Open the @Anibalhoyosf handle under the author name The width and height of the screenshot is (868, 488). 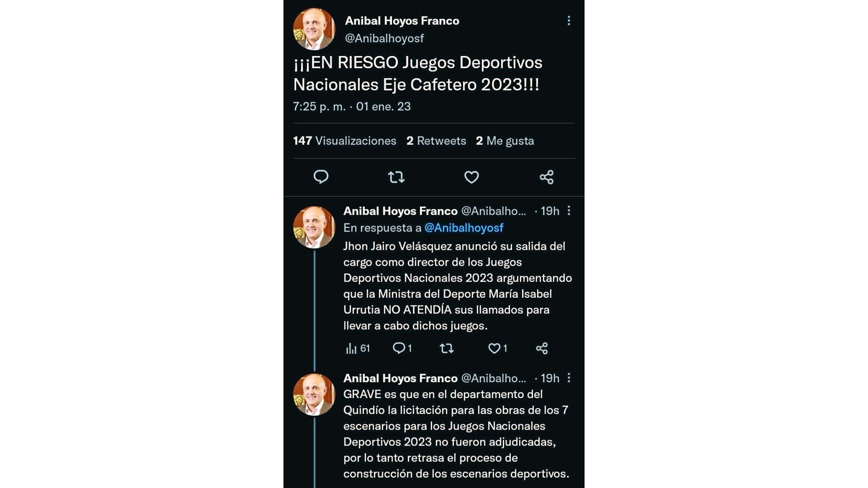[x=384, y=38]
